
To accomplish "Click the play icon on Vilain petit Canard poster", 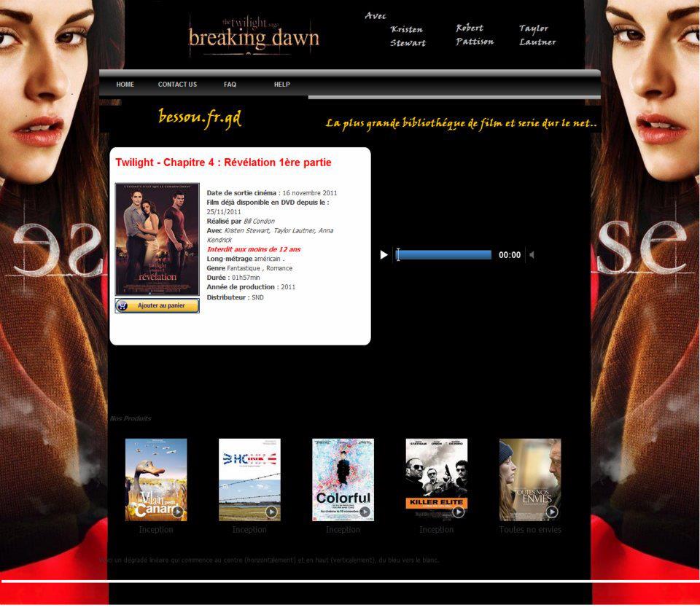I will pyautogui.click(x=177, y=512).
